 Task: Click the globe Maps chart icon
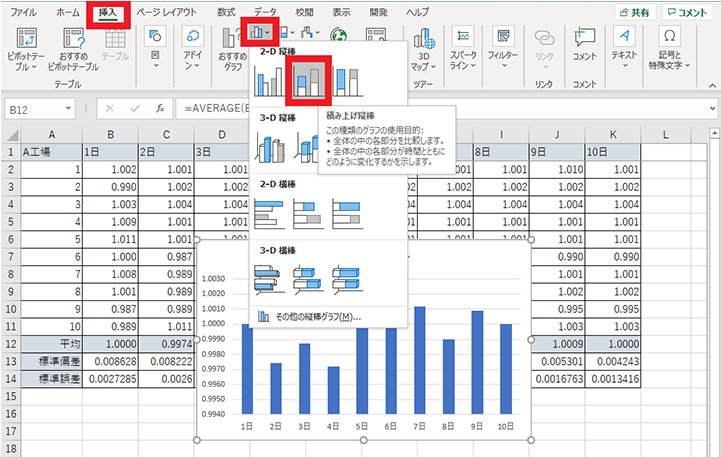tap(339, 35)
